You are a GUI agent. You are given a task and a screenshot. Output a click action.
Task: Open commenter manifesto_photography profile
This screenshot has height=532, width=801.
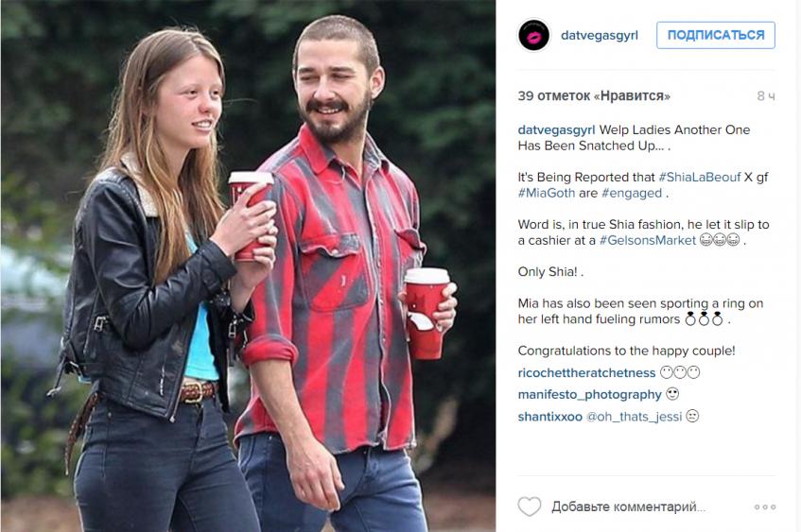coord(589,395)
